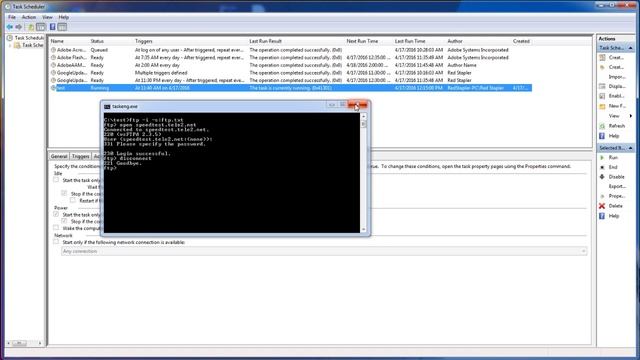Click the Properties action icon

pyautogui.click(x=602, y=196)
